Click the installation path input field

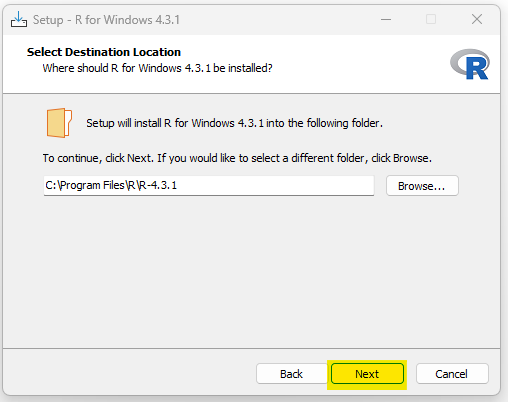point(209,185)
